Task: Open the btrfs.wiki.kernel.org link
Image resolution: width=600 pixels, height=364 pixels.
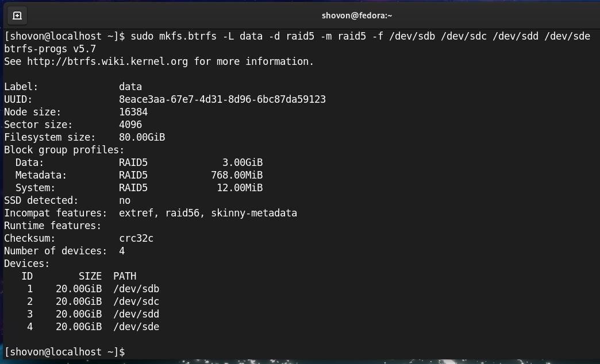Action: [107, 61]
